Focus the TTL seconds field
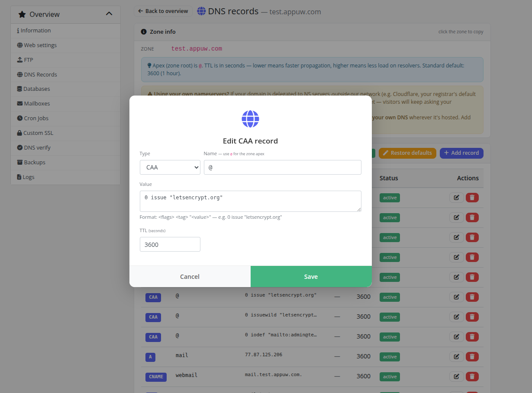Screen dimensions: 532x393 170,244
